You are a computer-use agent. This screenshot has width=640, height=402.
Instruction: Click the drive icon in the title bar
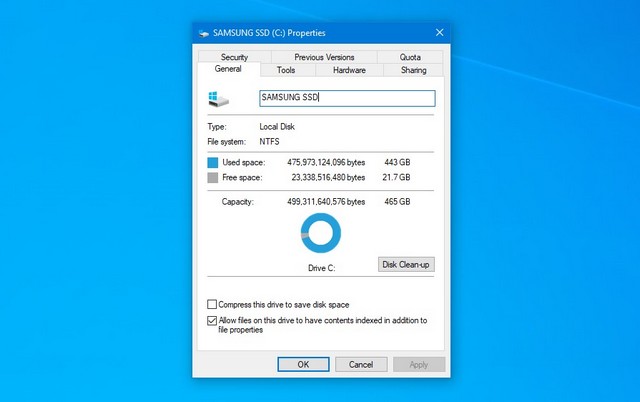(204, 33)
